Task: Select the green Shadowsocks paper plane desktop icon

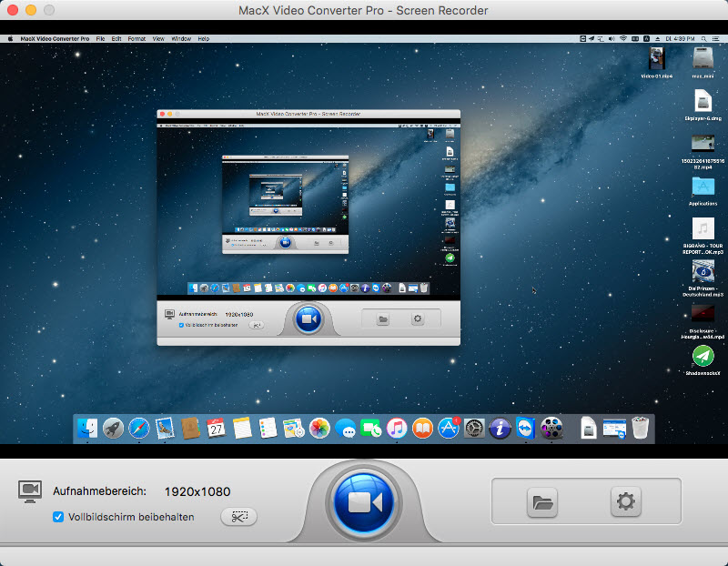Action: (703, 360)
